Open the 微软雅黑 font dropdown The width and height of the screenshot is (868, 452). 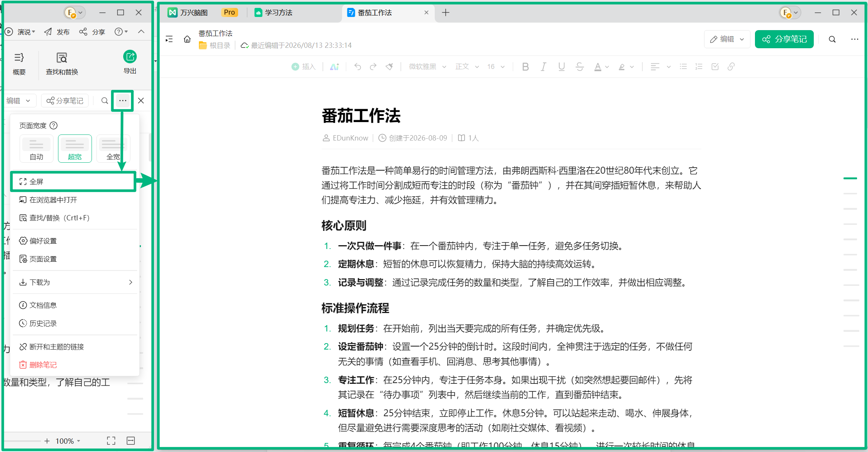pyautogui.click(x=428, y=67)
